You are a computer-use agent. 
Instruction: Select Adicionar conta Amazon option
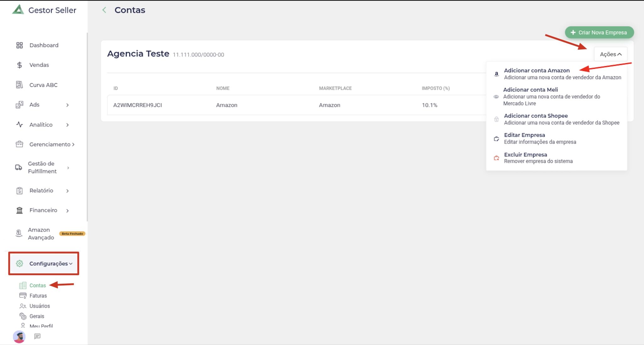click(x=536, y=71)
